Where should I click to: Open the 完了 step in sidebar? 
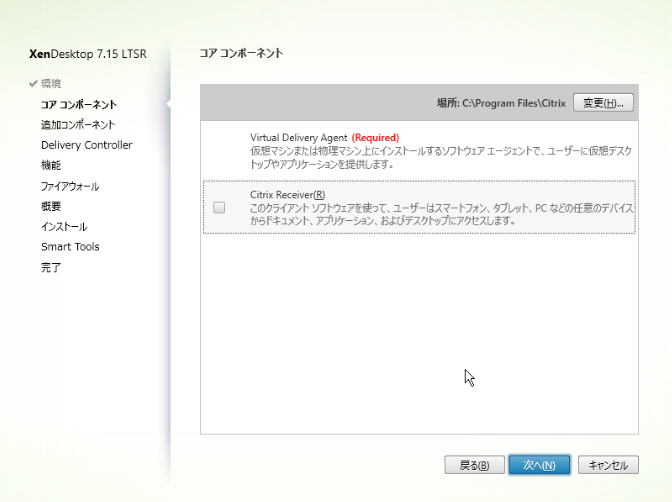[x=51, y=268]
